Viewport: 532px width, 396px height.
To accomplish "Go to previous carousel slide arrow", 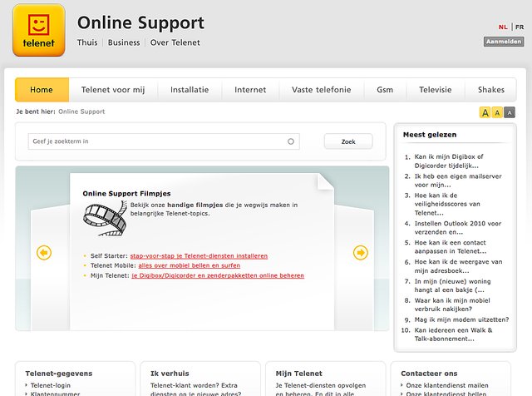I will pyautogui.click(x=44, y=253).
